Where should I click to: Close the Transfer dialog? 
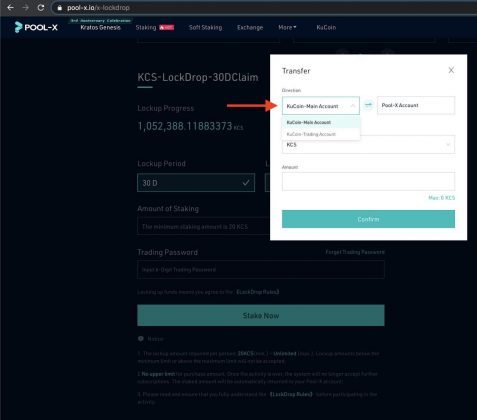[x=451, y=70]
